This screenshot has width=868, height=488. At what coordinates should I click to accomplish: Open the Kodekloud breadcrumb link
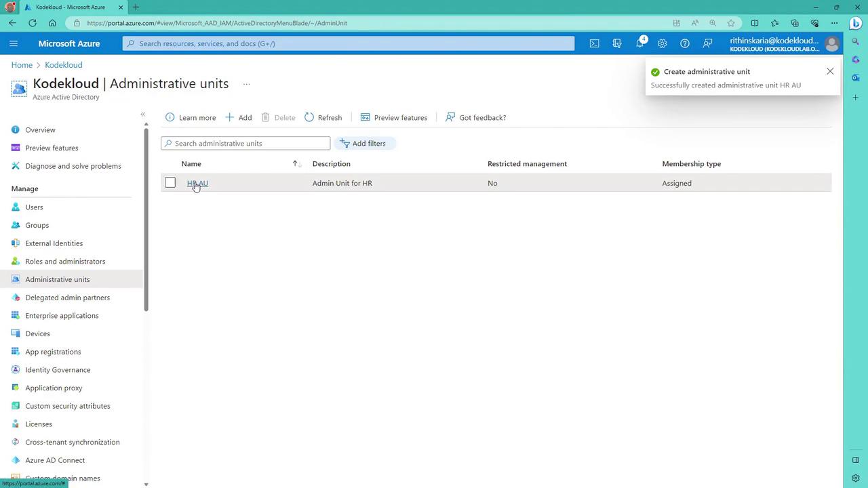[64, 65]
